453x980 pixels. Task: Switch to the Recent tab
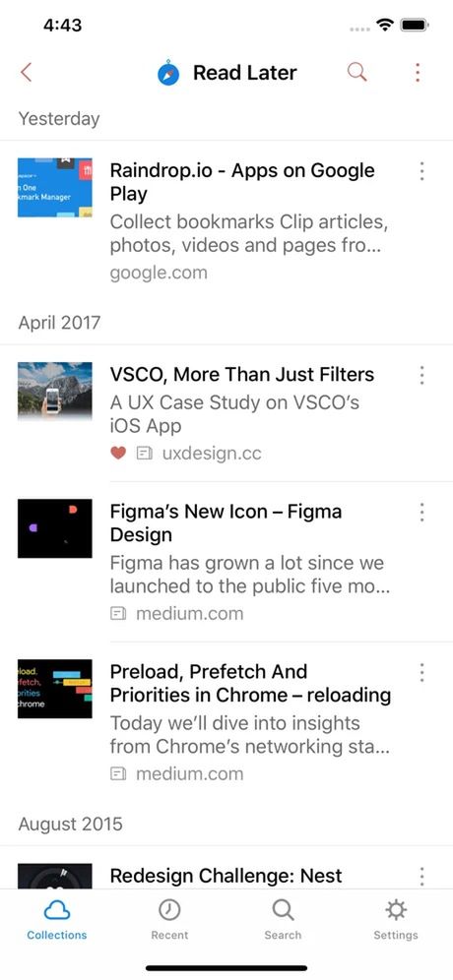[x=169, y=919]
